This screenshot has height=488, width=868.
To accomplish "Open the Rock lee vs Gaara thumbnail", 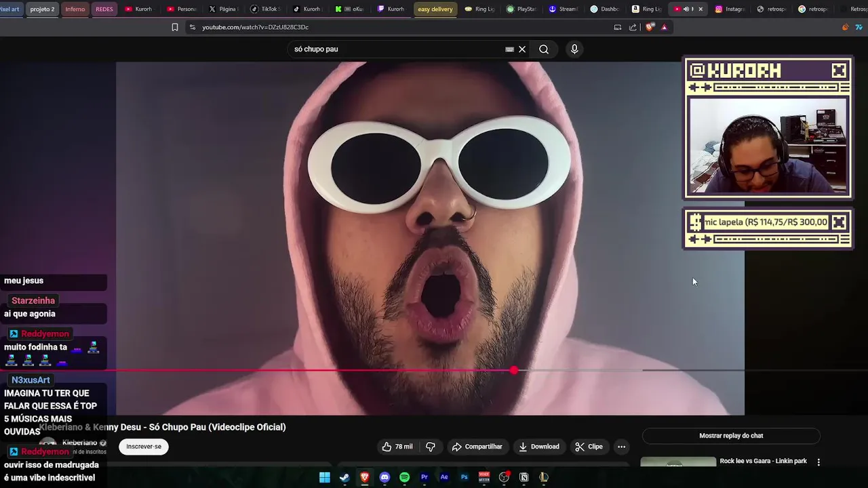I will [678, 462].
